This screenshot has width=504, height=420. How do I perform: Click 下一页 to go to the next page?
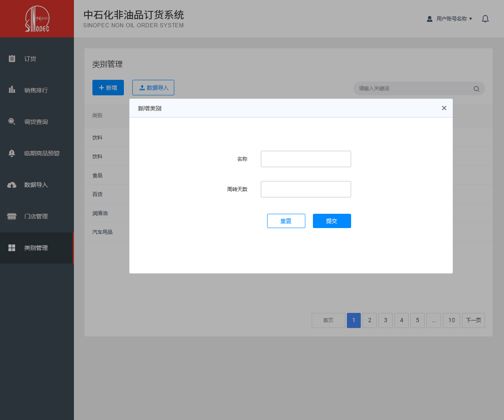tap(473, 320)
